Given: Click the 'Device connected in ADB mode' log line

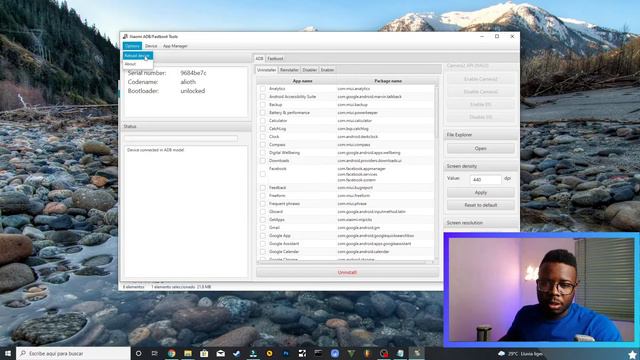Looking at the screenshot, I should click(x=156, y=150).
